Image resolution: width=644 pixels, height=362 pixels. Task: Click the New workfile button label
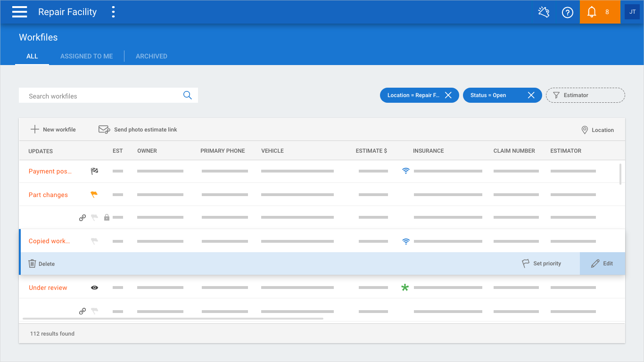pos(59,130)
